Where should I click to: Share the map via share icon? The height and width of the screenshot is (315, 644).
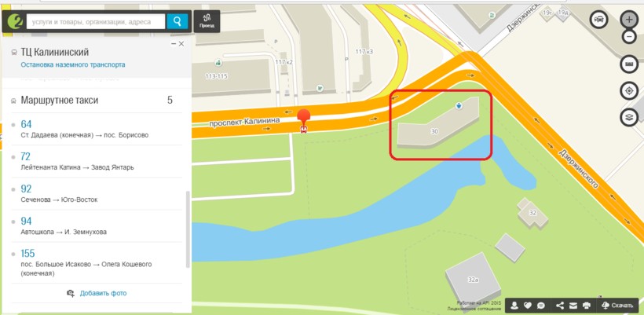(x=559, y=306)
